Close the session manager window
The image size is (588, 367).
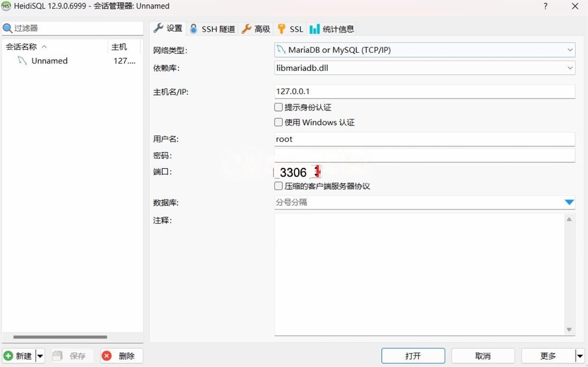(575, 6)
